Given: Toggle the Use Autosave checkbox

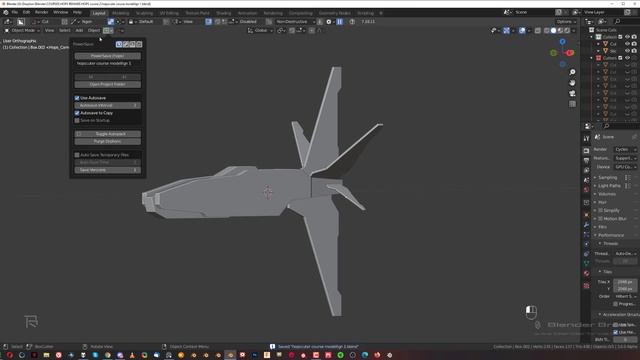Looking at the screenshot, I should 77,98.
